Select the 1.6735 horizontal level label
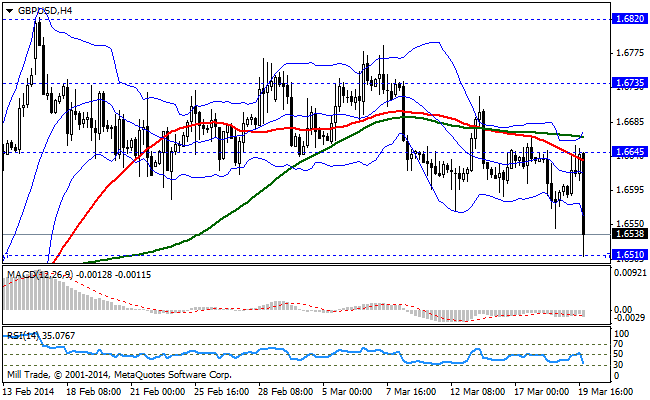This screenshot has width=650, height=400. tap(630, 83)
